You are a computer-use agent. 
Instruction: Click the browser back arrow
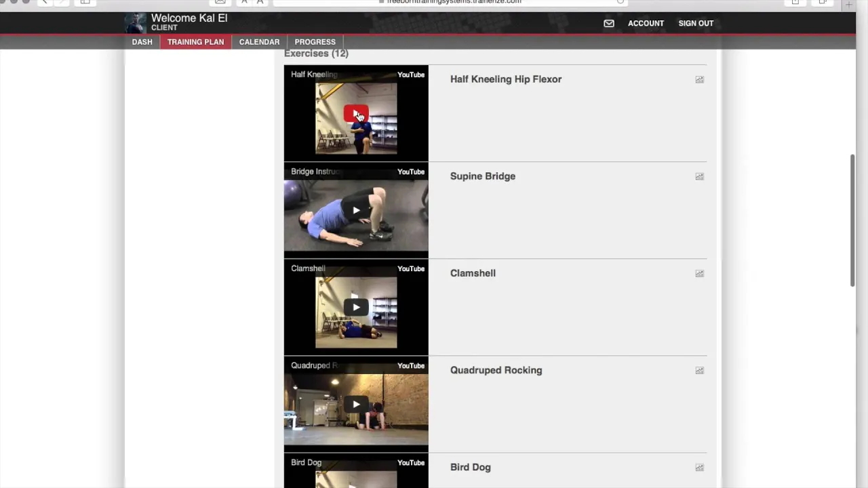pyautogui.click(x=45, y=2)
